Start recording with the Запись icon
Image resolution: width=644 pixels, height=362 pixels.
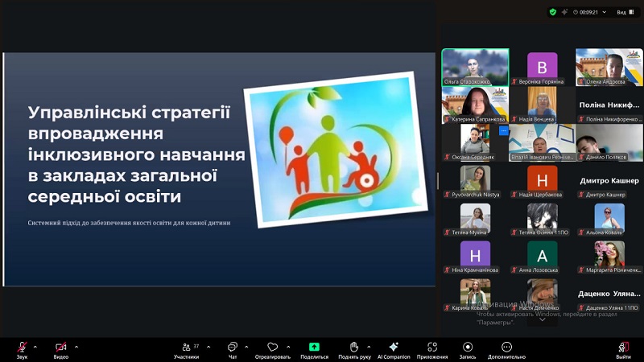click(468, 348)
